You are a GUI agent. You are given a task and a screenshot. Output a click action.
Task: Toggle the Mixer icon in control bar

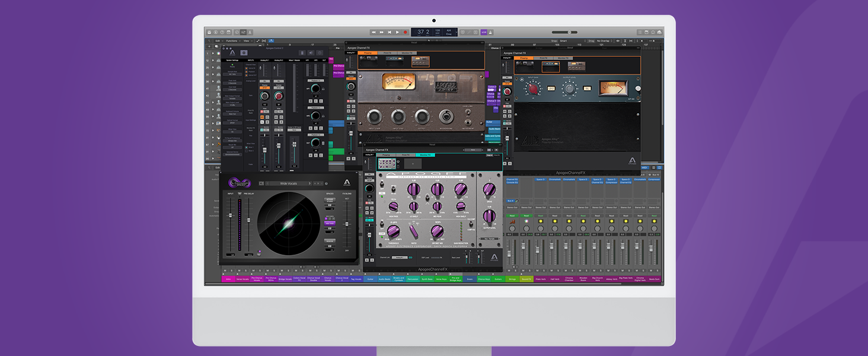[x=244, y=32]
